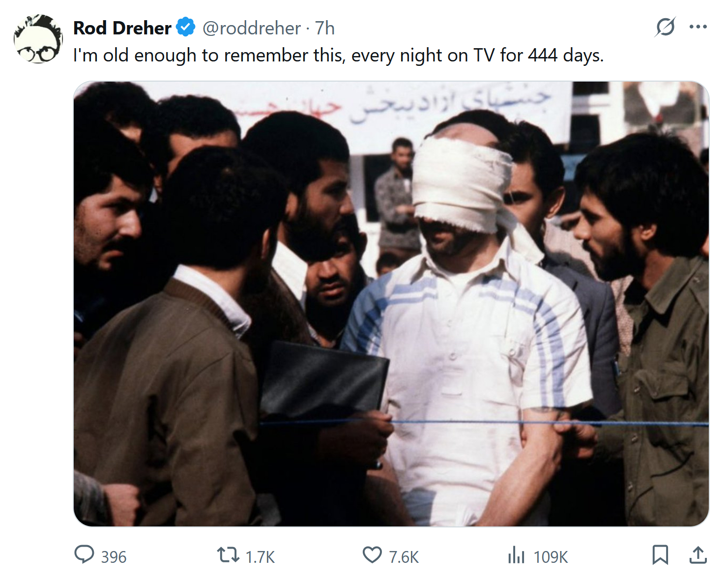
Task: Click the @roddreher handle
Action: (x=252, y=29)
